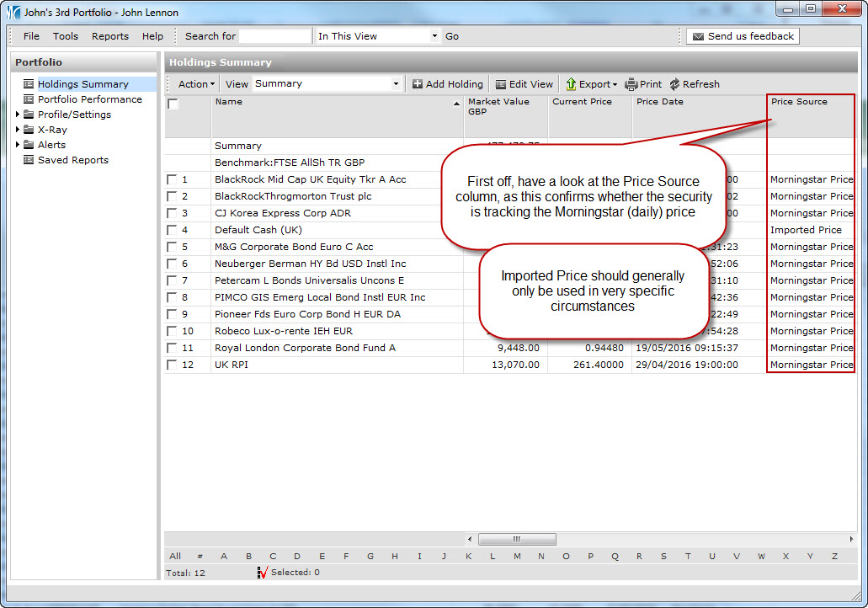Click the Edit View icon
868x608 pixels.
point(501,84)
